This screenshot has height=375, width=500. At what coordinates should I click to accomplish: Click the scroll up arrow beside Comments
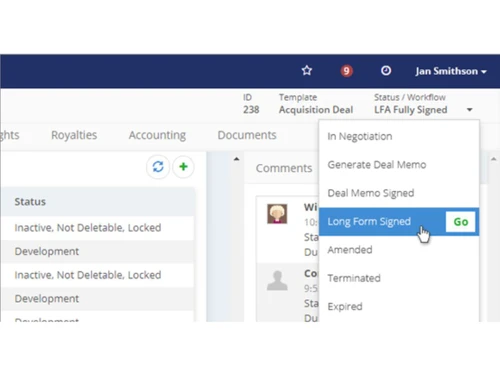[236, 159]
